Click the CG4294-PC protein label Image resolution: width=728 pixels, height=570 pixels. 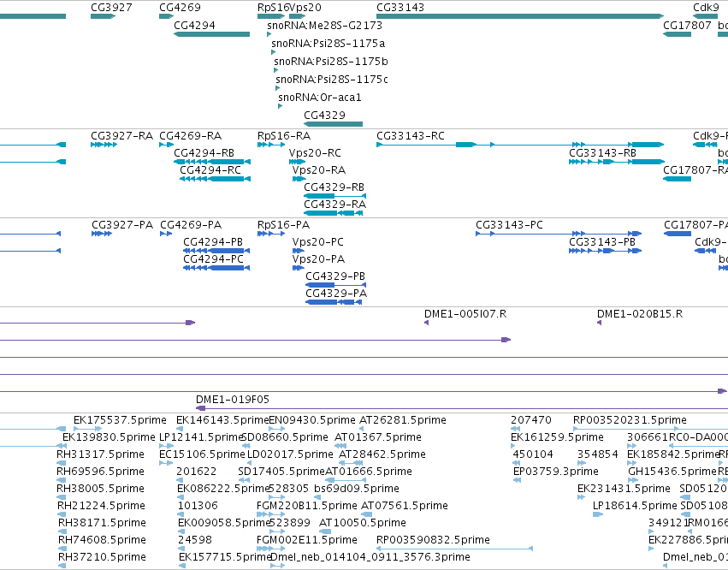214,259
